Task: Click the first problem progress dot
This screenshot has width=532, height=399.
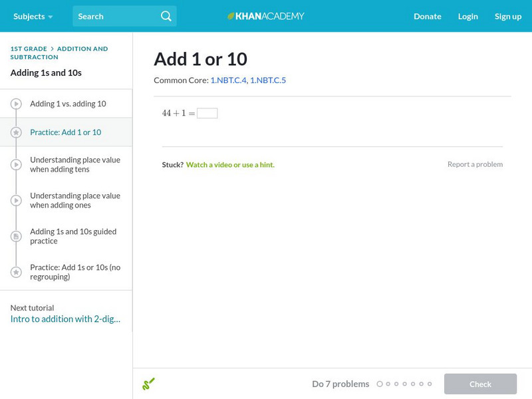Action: (380, 384)
